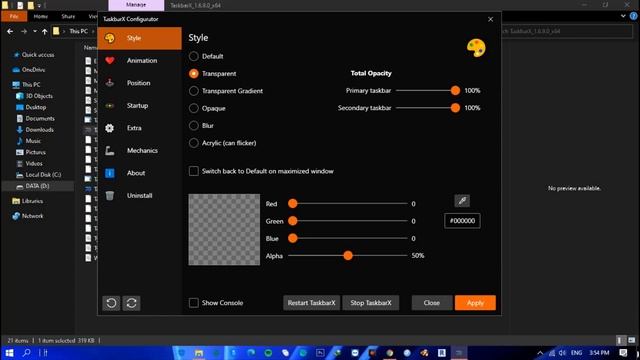Image resolution: width=640 pixels, height=360 pixels.
Task: Open Task View on the taskbar
Action: 43,353
